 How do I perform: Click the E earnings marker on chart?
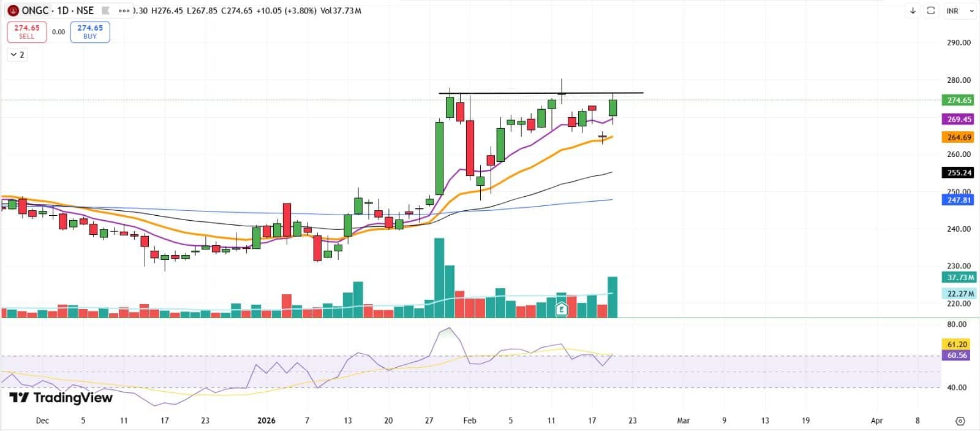click(561, 310)
